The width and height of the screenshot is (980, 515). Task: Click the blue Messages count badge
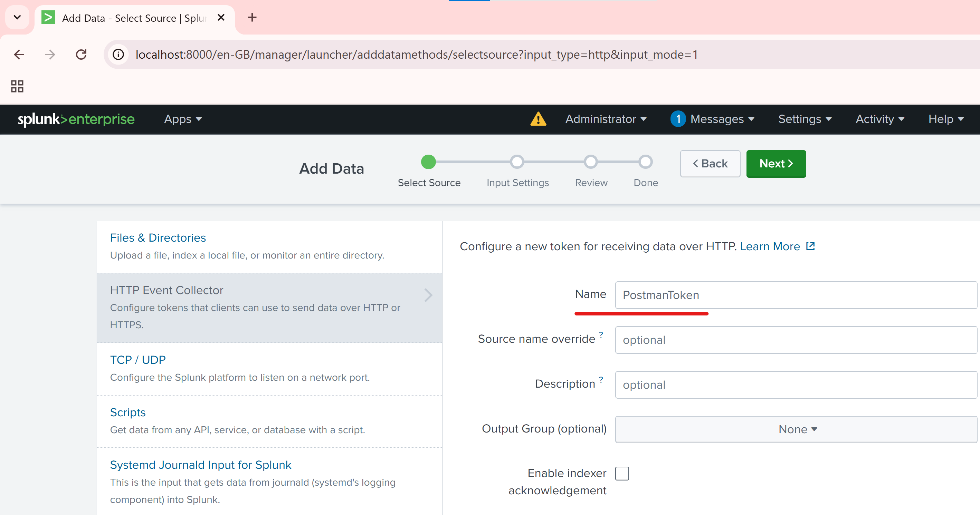point(678,119)
